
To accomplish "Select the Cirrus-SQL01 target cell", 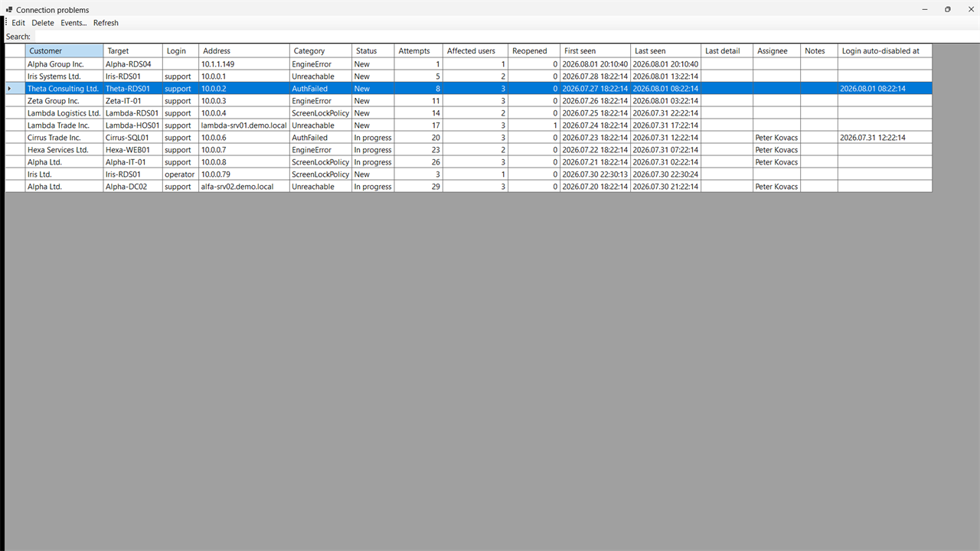I will pyautogui.click(x=132, y=138).
